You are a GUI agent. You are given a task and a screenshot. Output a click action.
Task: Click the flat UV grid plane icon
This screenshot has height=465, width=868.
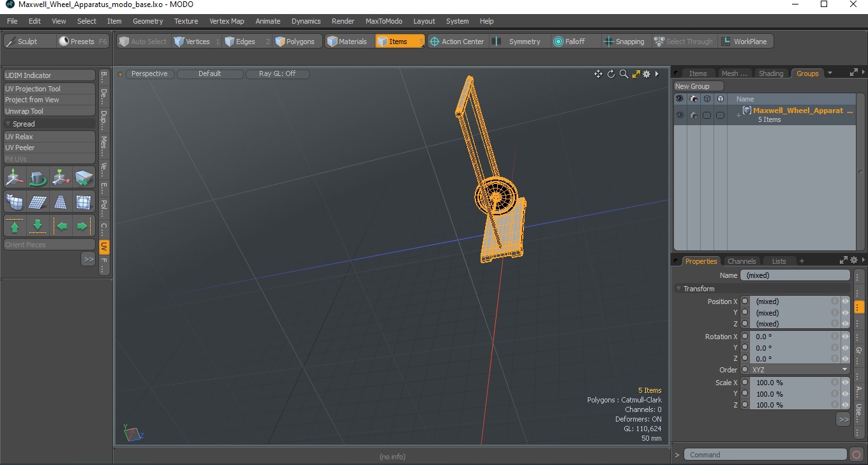[38, 202]
